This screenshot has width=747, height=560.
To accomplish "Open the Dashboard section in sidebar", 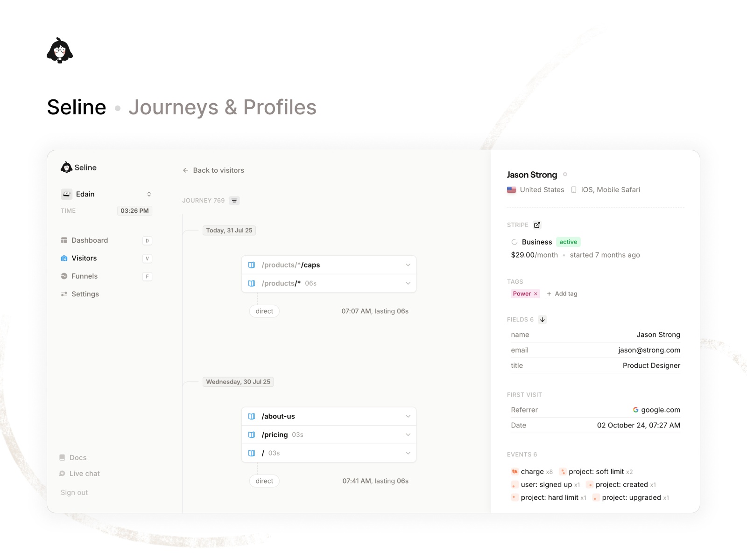I will point(90,240).
